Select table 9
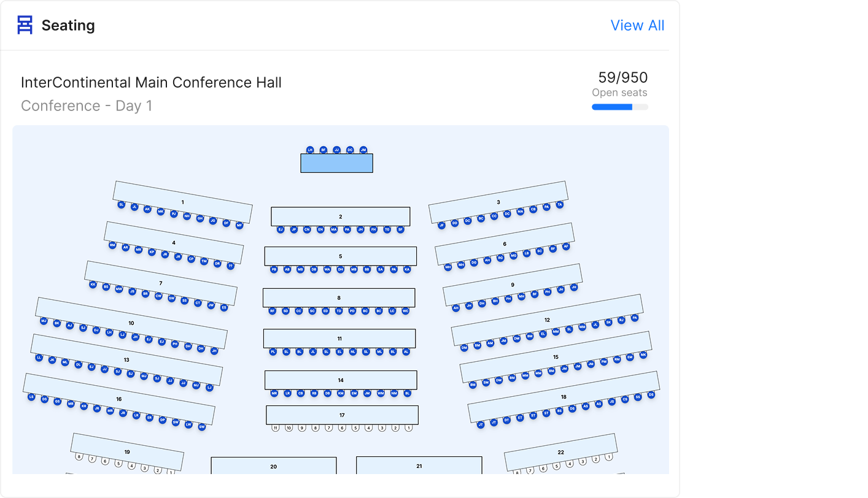Viewport: 868px width, 498px height. point(513,285)
